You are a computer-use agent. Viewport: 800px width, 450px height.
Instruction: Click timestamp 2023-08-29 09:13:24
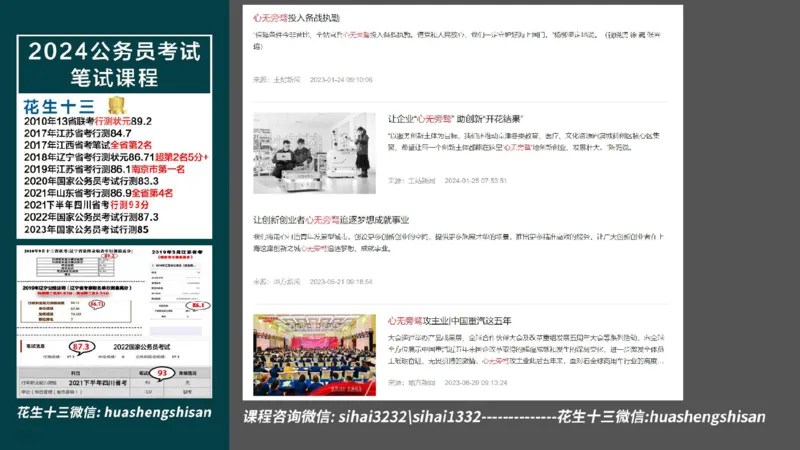(x=476, y=383)
